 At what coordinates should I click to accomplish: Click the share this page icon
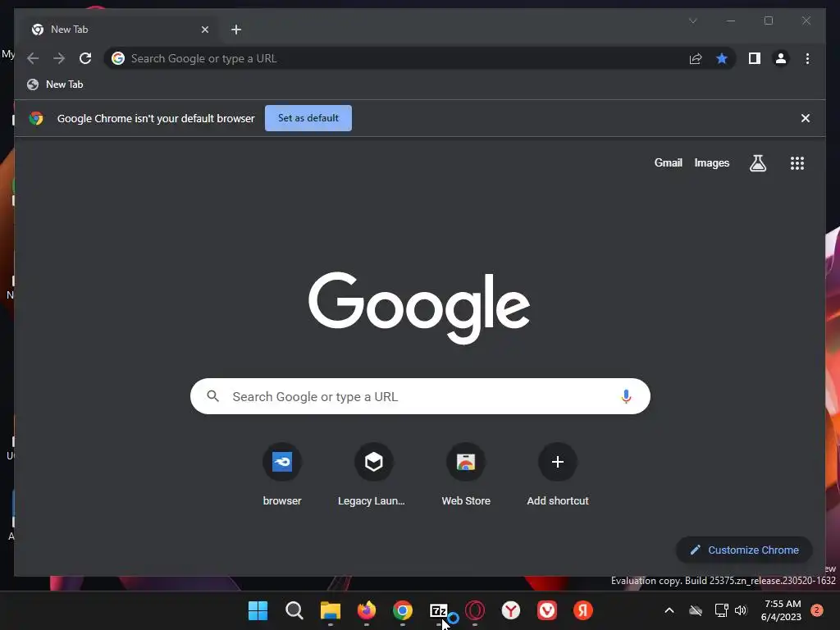[696, 58]
